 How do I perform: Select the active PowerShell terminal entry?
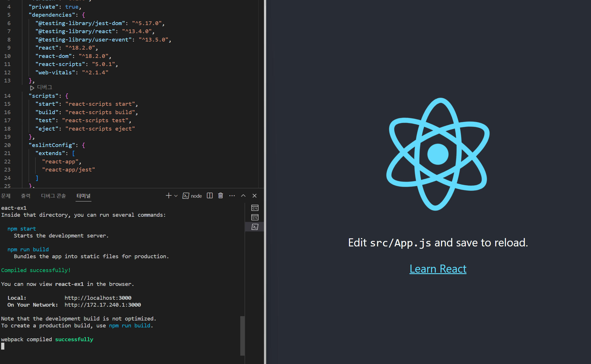tap(255, 227)
